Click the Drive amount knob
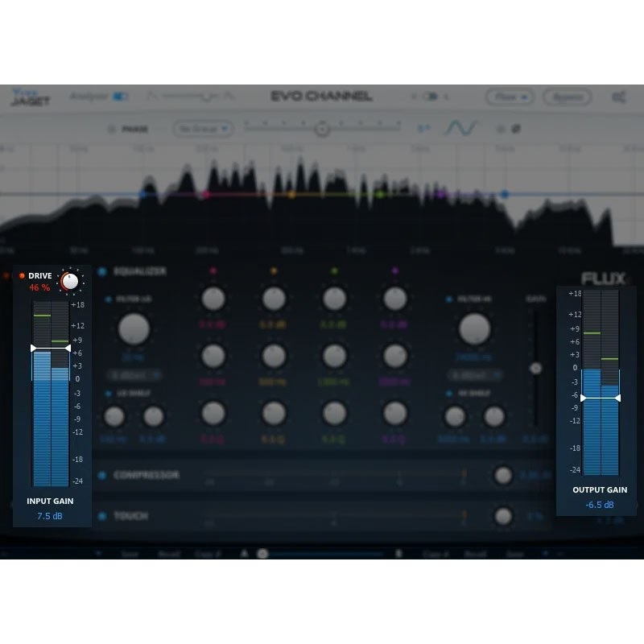This screenshot has height=644, width=644. tap(70, 282)
